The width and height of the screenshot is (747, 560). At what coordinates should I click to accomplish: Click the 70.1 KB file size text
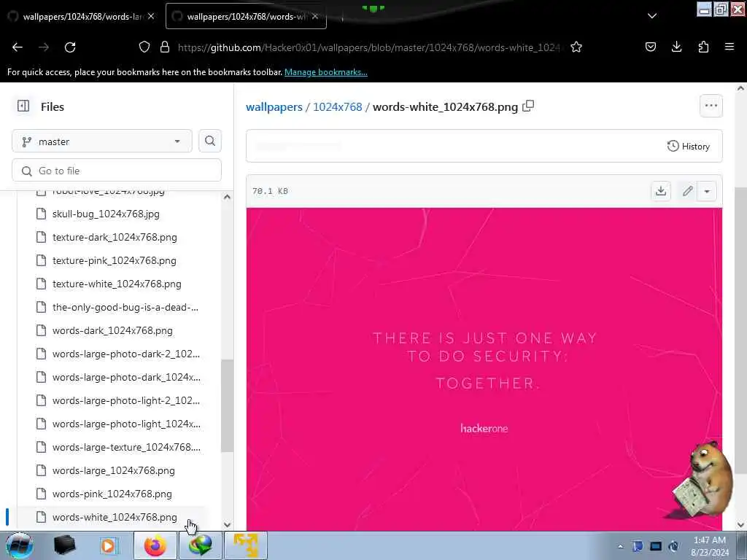[x=270, y=191]
